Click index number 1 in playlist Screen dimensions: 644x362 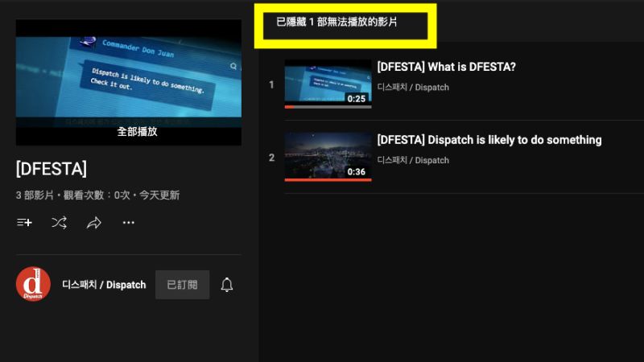click(271, 84)
